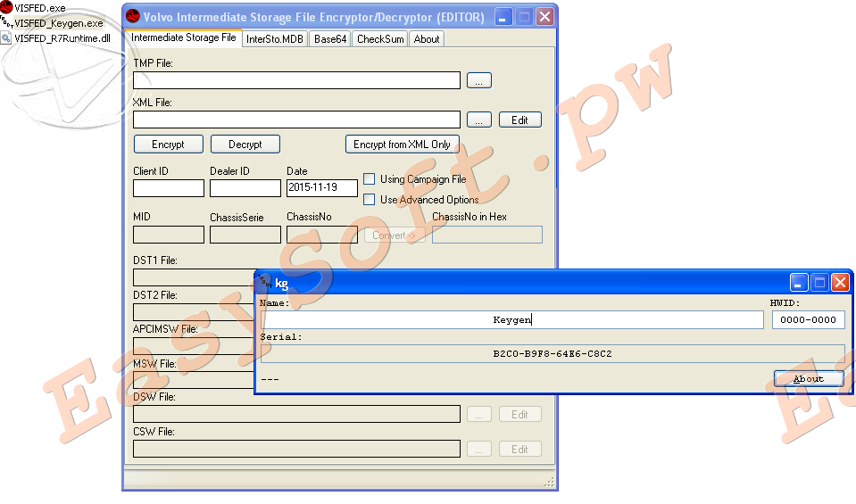Click the CSW File input field
Image resolution: width=856 pixels, height=504 pixels.
point(296,449)
